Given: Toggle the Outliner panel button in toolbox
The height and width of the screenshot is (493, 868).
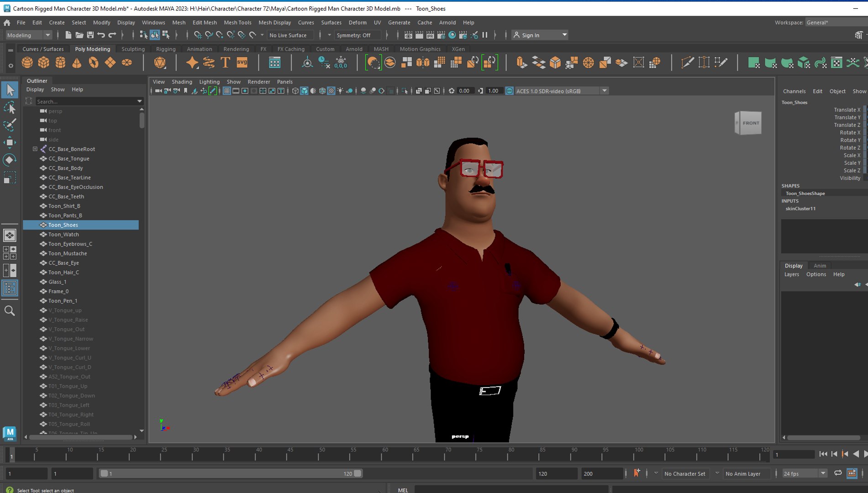Looking at the screenshot, I should click(10, 288).
